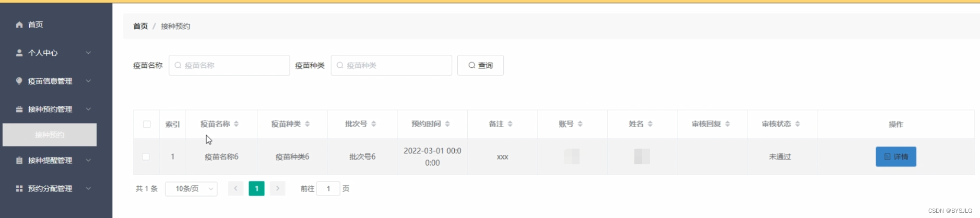Sort table by 疫苗名称 column arrows
Viewport: 980px width, 218px height.
[x=236, y=124]
